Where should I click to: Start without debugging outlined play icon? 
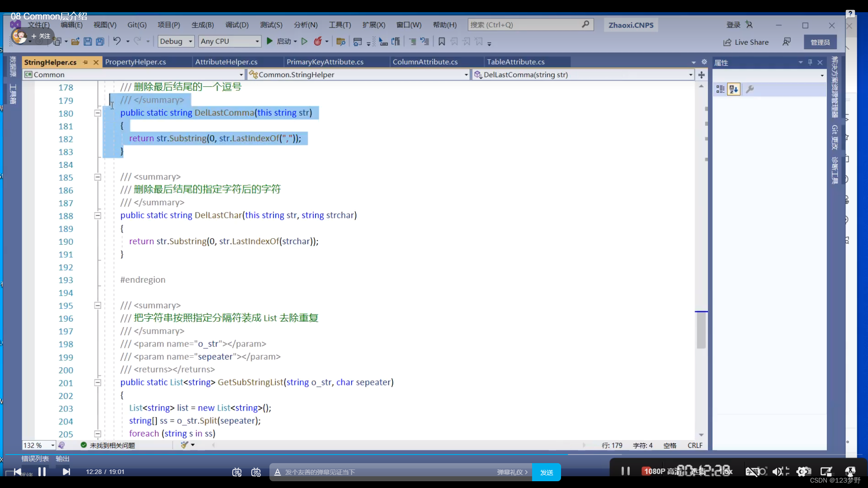(x=304, y=41)
